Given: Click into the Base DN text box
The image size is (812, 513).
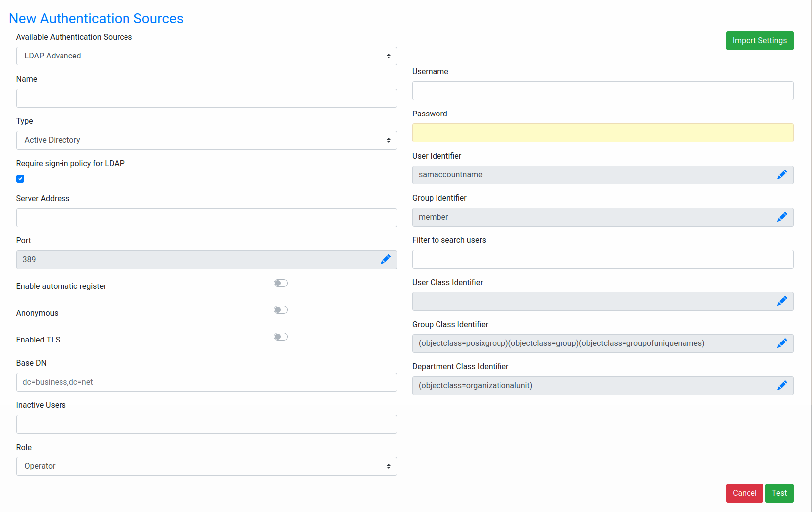Looking at the screenshot, I should coord(206,382).
